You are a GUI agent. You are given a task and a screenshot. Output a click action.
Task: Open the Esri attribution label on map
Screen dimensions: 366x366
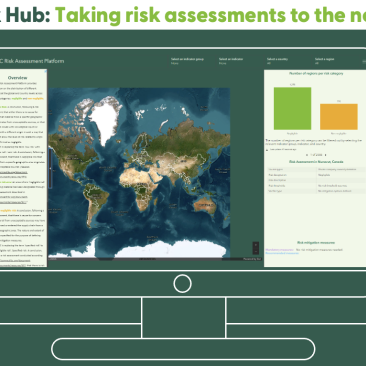[252, 259]
